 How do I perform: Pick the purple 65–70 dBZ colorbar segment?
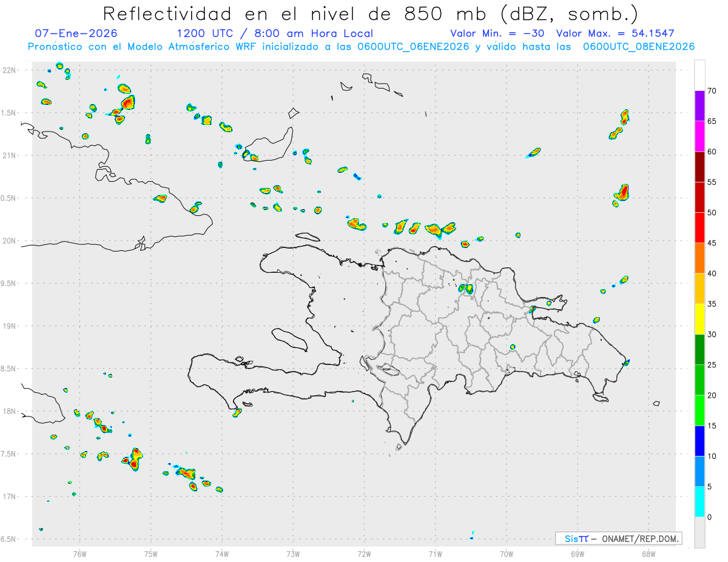(x=699, y=105)
